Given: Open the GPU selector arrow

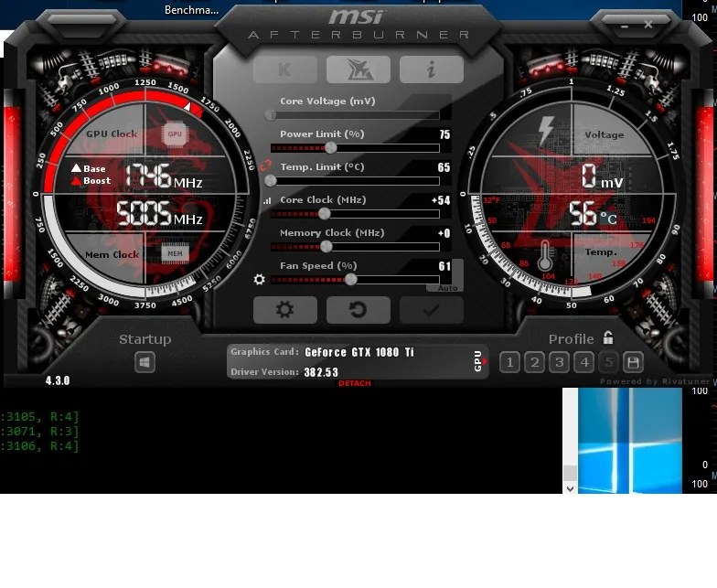Looking at the screenshot, I should click(485, 361).
